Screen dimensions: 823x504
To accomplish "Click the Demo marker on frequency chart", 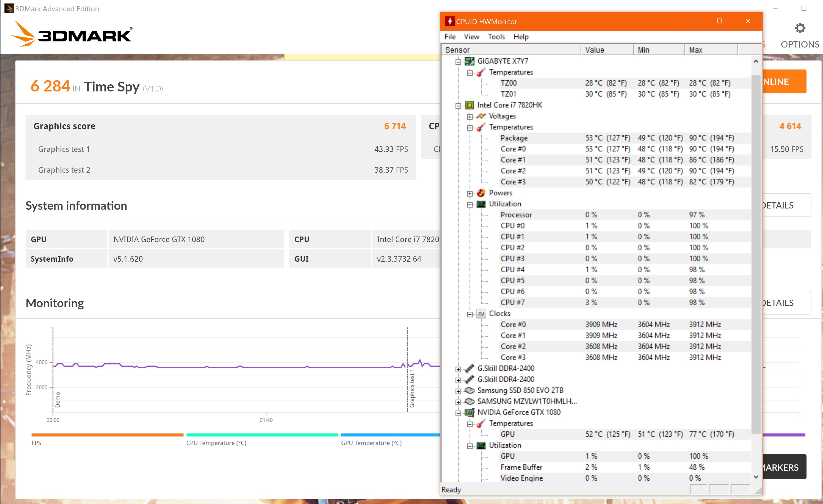I will (x=58, y=400).
